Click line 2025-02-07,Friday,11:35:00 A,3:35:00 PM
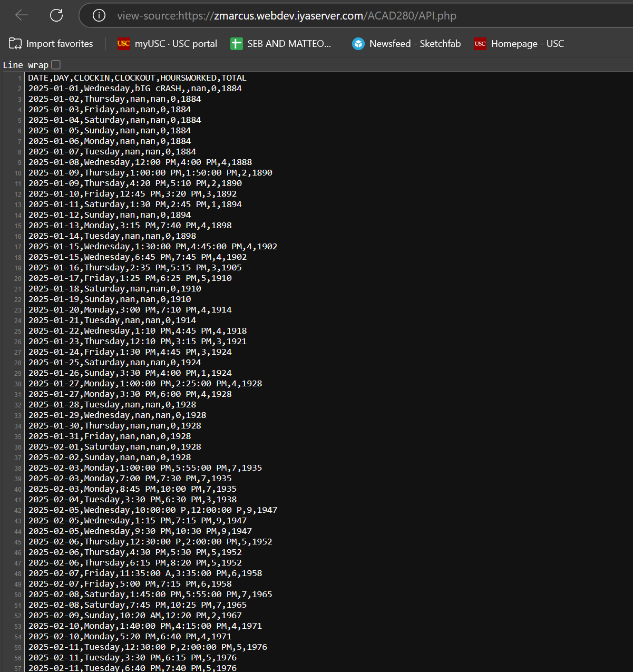Image resolution: width=633 pixels, height=672 pixels. coord(145,573)
